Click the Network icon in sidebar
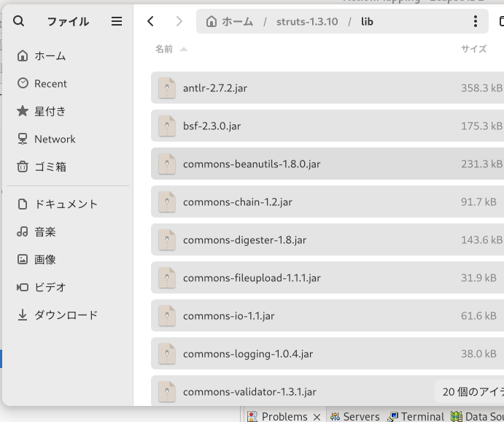 (23, 139)
